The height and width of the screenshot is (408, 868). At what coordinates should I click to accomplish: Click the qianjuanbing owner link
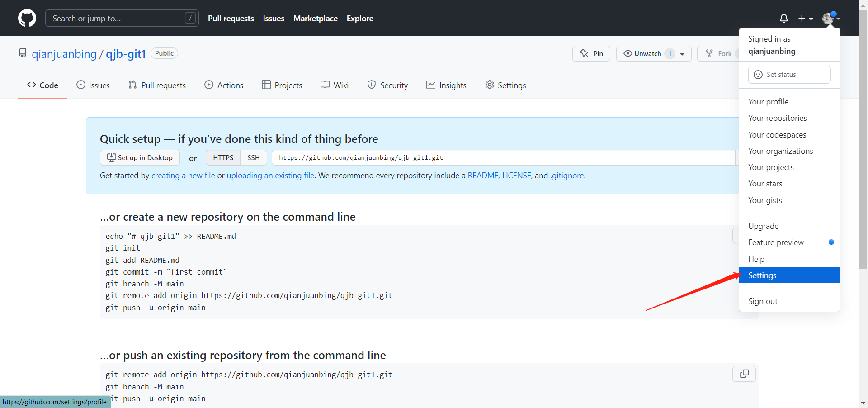(x=64, y=54)
